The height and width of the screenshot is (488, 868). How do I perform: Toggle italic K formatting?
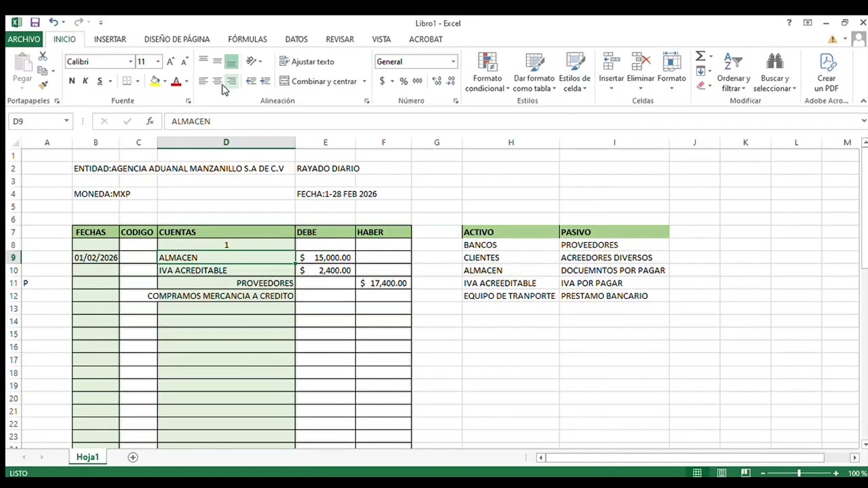[85, 81]
